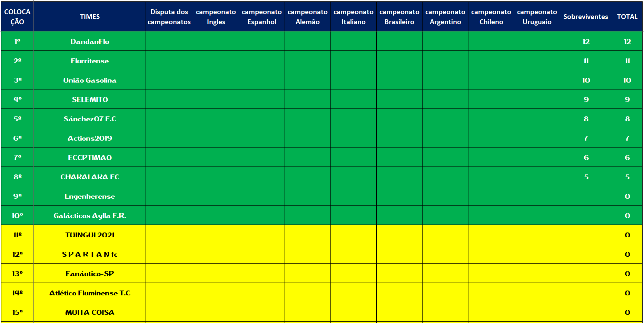This screenshot has width=644, height=323.
Task: Select the 6º ranking position cell
Action: (17, 138)
